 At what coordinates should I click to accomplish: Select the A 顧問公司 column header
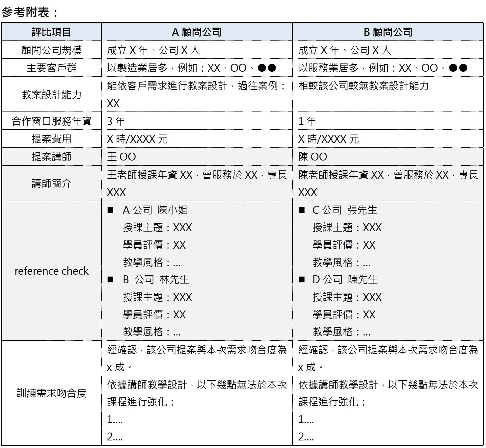pyautogui.click(x=197, y=32)
